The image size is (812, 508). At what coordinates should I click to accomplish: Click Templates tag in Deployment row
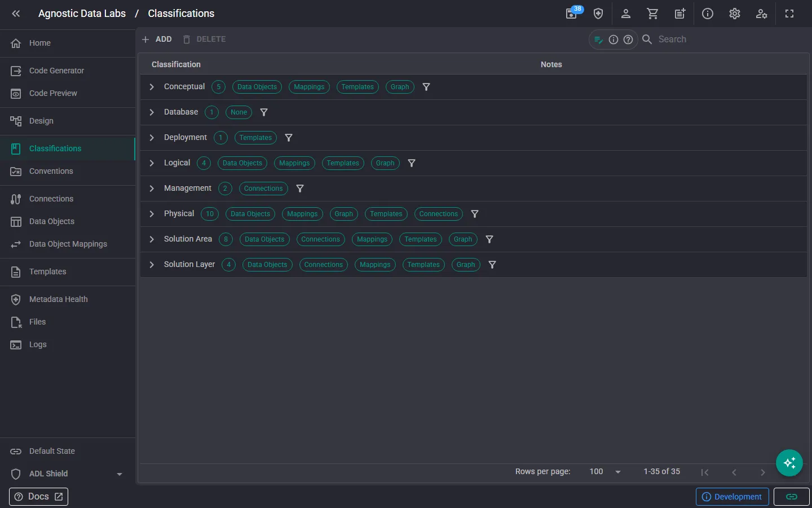click(255, 138)
